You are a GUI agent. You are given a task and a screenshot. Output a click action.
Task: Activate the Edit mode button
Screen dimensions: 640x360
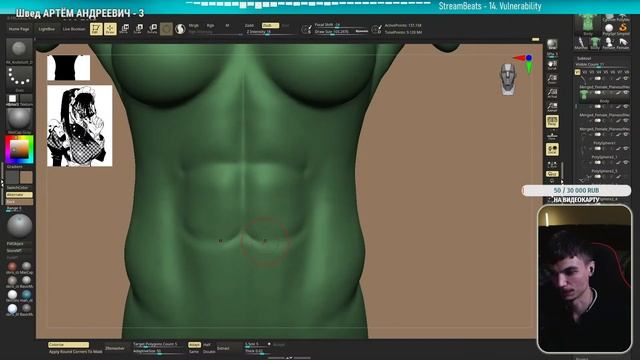[96, 29]
